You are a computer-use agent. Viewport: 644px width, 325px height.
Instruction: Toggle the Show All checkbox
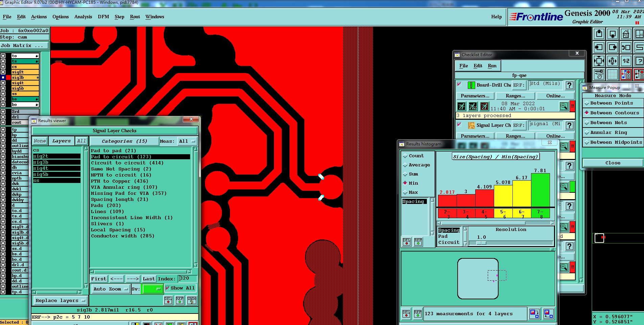[x=167, y=288]
